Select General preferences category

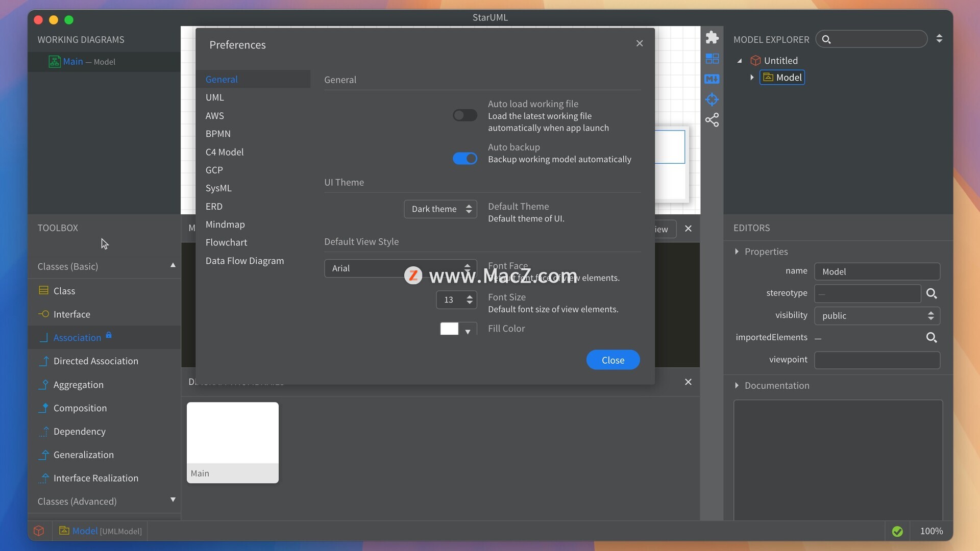click(253, 79)
